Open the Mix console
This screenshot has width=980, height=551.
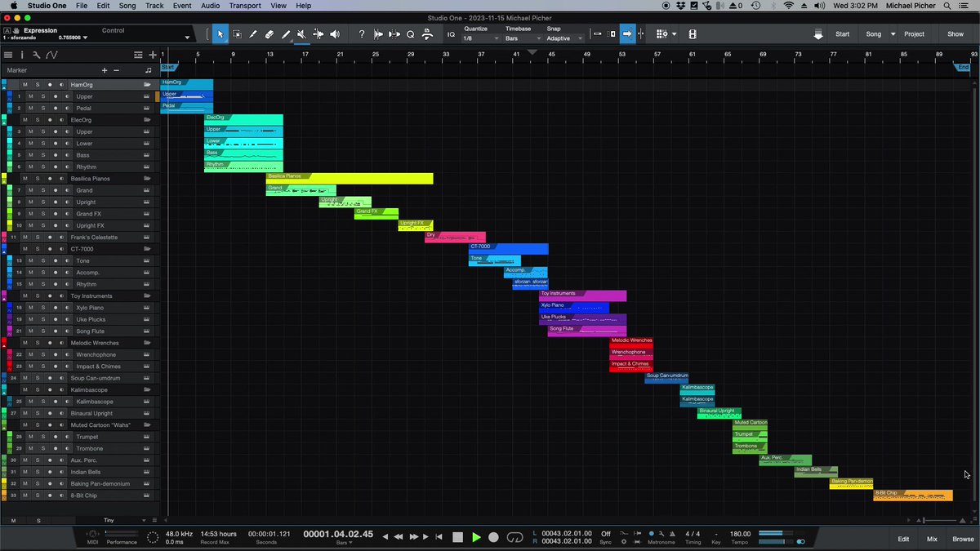click(932, 539)
